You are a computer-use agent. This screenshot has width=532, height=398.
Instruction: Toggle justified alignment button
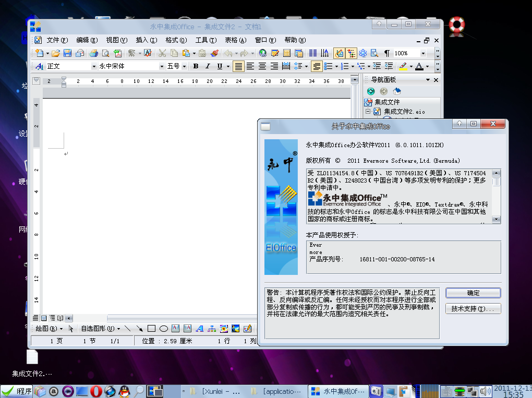[238, 66]
